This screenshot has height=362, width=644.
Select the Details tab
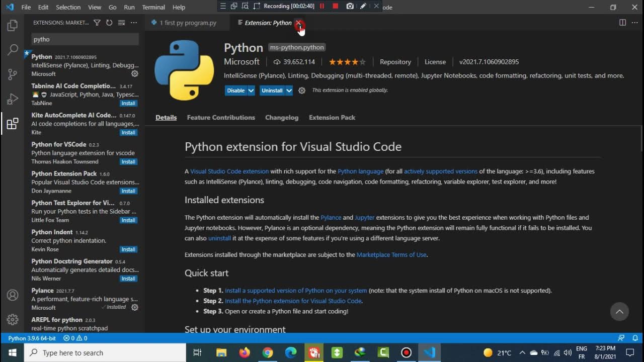tap(166, 117)
